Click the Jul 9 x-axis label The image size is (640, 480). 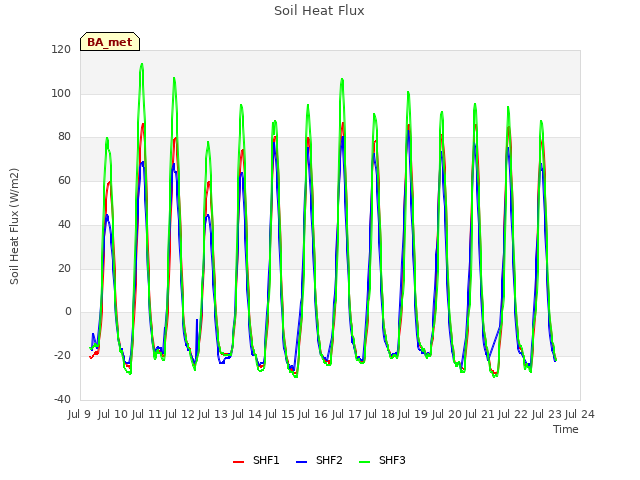pyautogui.click(x=79, y=414)
